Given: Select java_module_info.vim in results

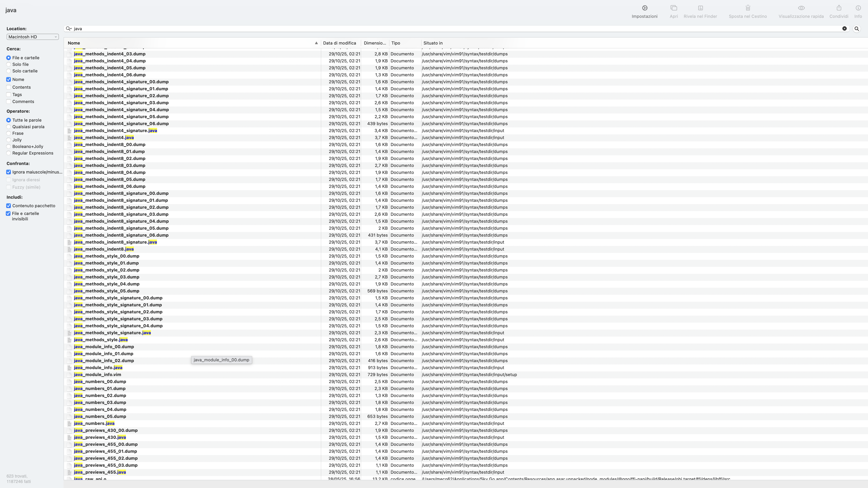Looking at the screenshot, I should pos(97,375).
